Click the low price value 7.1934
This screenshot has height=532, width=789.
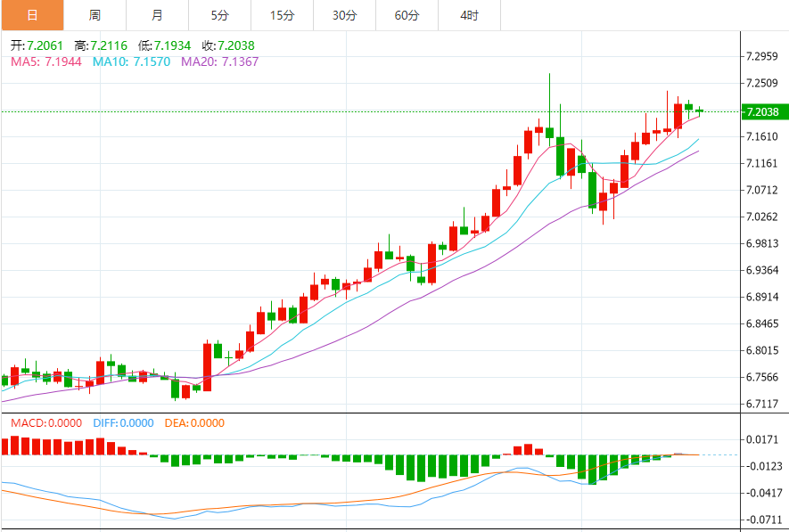coord(173,45)
